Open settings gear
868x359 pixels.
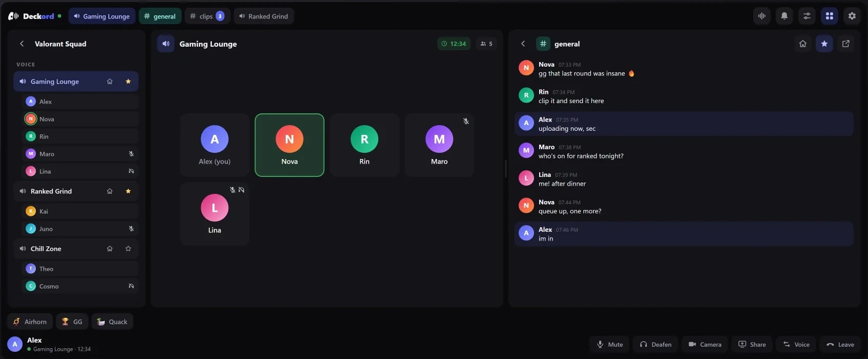[x=852, y=16]
